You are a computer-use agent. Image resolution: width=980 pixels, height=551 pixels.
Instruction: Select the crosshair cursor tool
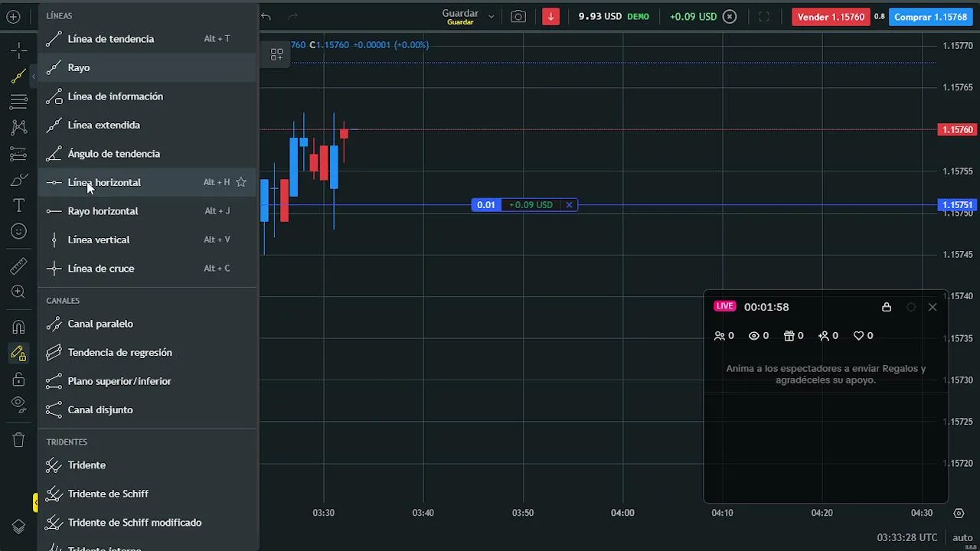click(x=19, y=51)
